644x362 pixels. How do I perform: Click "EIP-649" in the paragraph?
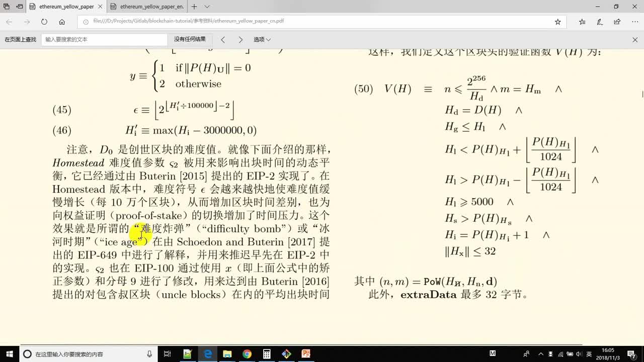point(98,255)
